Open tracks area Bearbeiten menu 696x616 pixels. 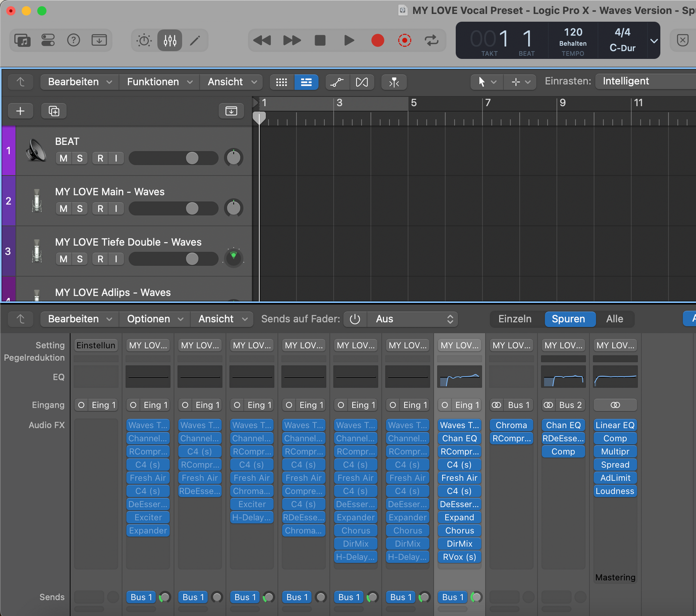pos(79,82)
